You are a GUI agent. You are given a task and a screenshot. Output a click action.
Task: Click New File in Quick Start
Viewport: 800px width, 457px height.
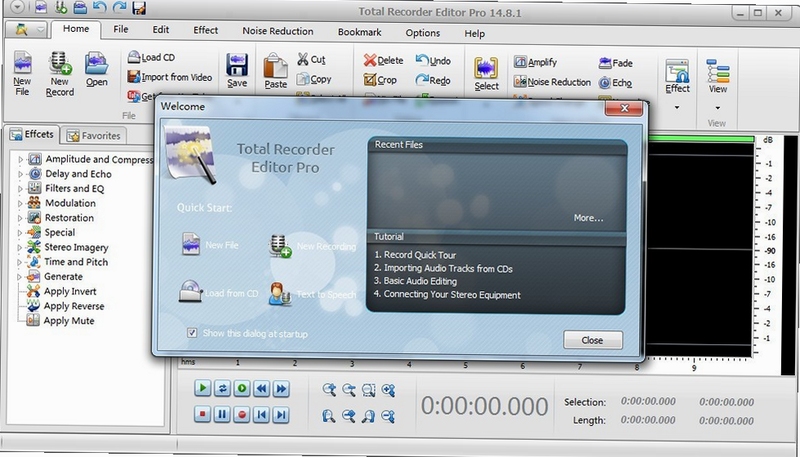[210, 244]
